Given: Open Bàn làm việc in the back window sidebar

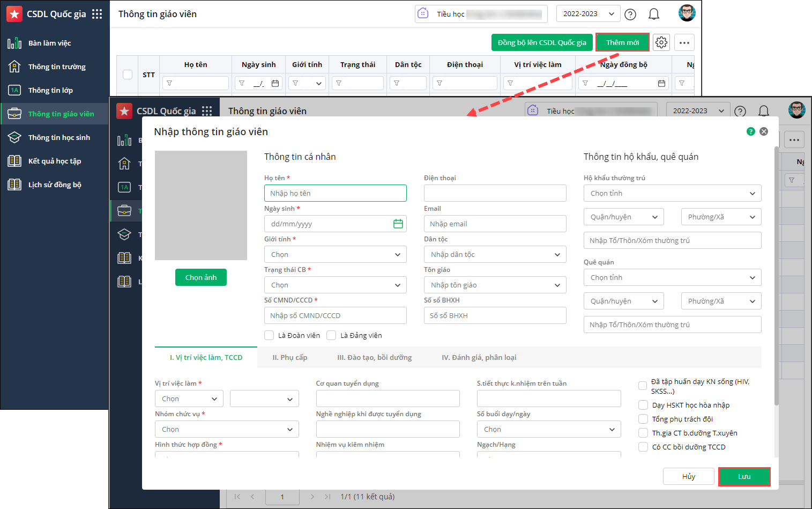Looking at the screenshot, I should (x=50, y=43).
